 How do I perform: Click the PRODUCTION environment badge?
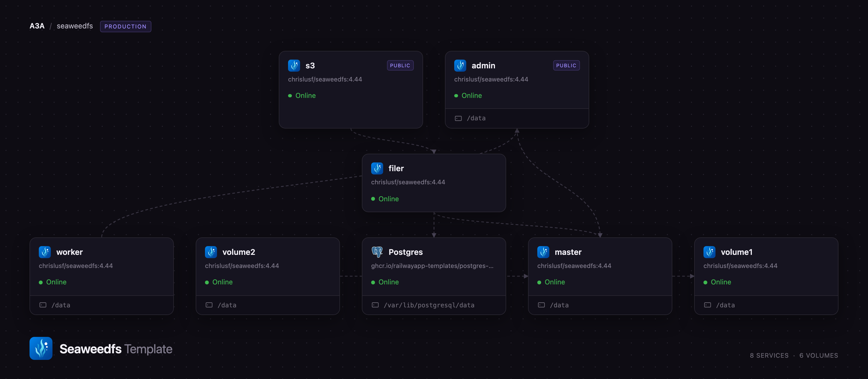click(125, 26)
